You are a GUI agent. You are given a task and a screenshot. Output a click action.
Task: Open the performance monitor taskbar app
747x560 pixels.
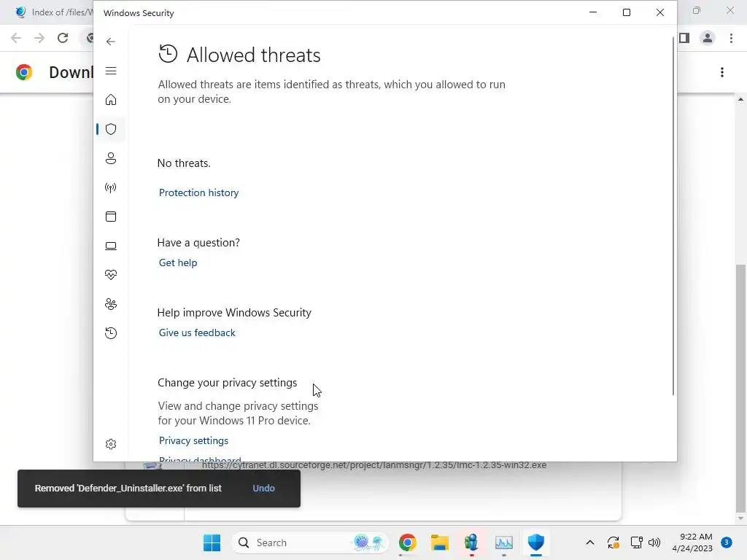(503, 542)
